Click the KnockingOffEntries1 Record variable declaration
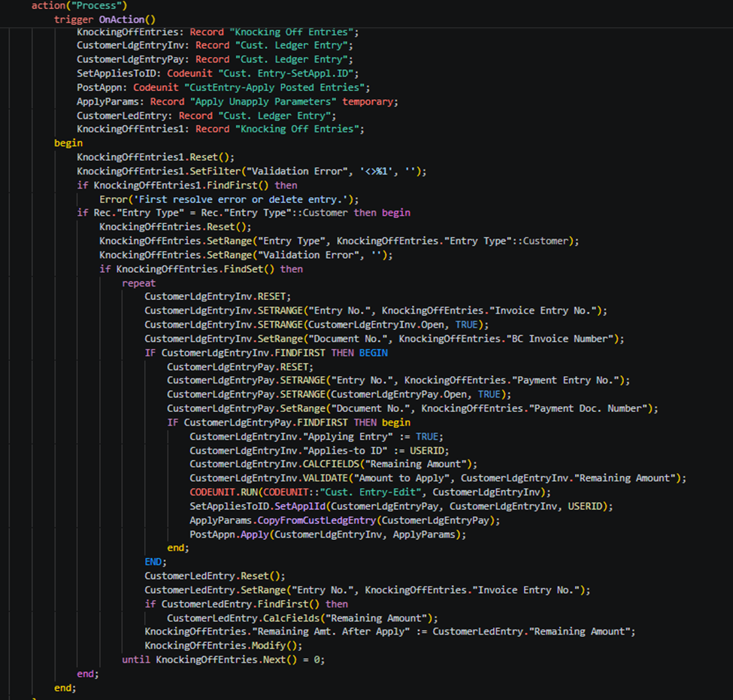The image size is (733, 700). point(220,129)
